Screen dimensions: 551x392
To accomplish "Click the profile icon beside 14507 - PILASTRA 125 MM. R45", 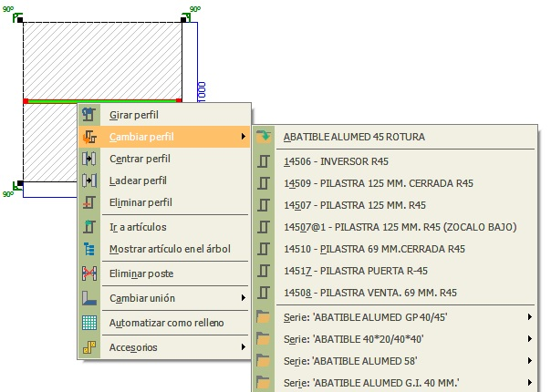I will coord(264,205).
